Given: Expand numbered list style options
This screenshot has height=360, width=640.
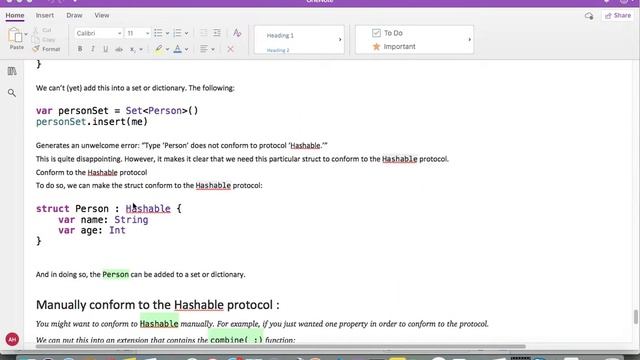Looking at the screenshot, I should 187,33.
